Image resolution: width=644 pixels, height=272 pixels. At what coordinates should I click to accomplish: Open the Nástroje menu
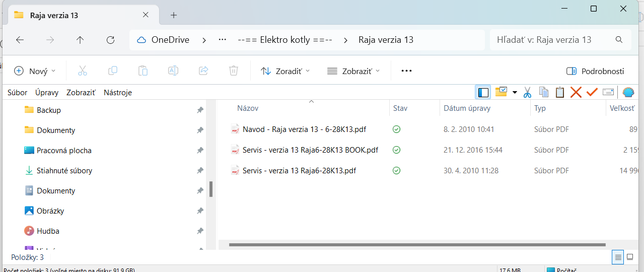(118, 92)
